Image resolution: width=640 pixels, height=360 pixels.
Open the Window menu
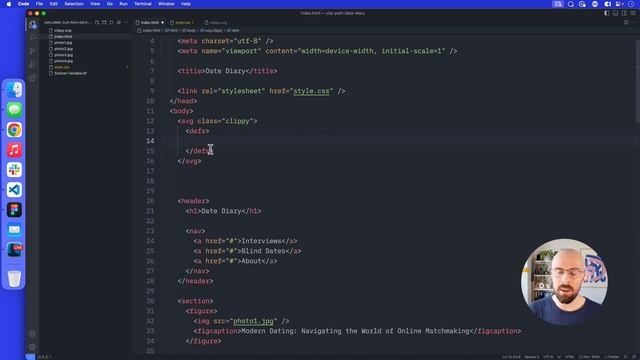(166, 4)
